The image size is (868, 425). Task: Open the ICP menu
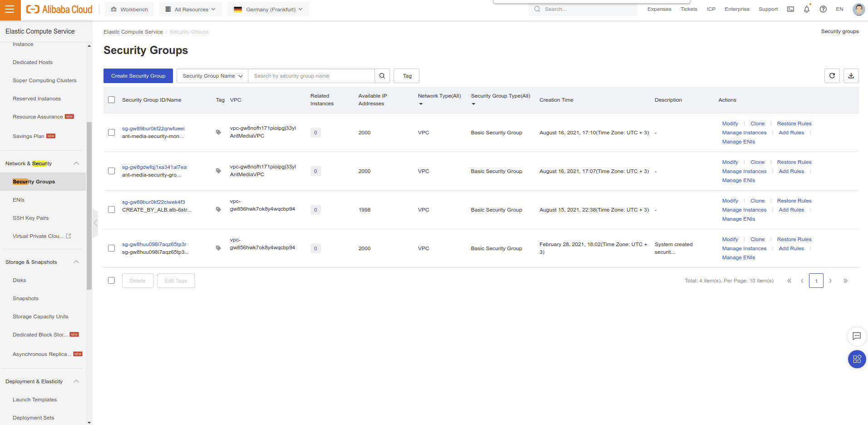(711, 9)
